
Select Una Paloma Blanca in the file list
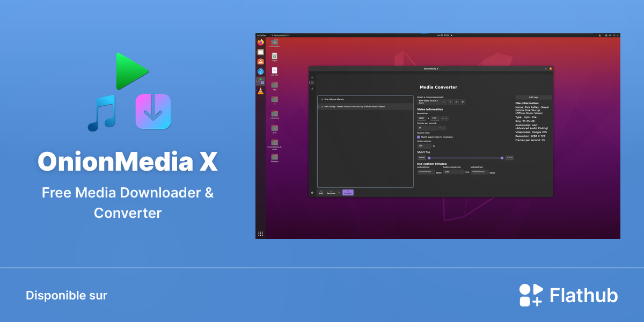pos(365,99)
